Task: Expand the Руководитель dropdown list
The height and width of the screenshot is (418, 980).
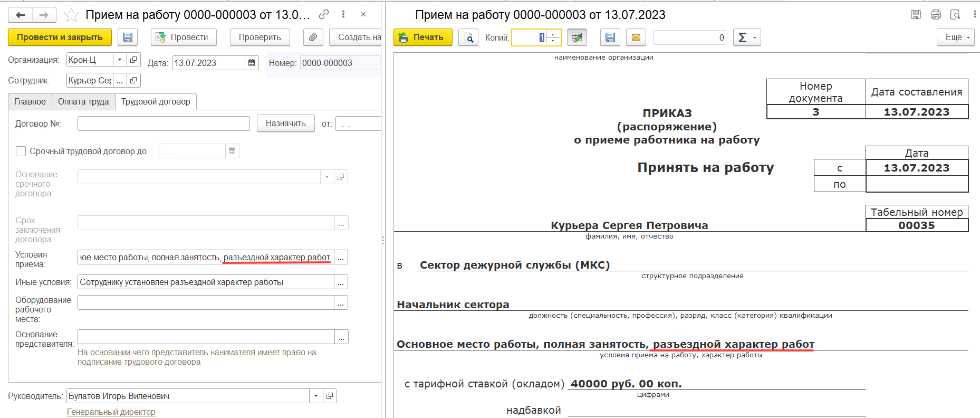Action: 315,396
